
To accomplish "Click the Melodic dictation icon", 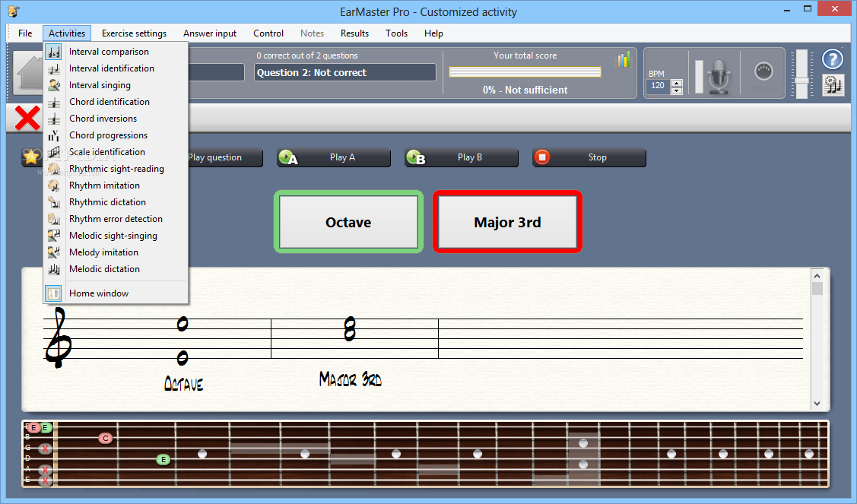I will [53, 269].
